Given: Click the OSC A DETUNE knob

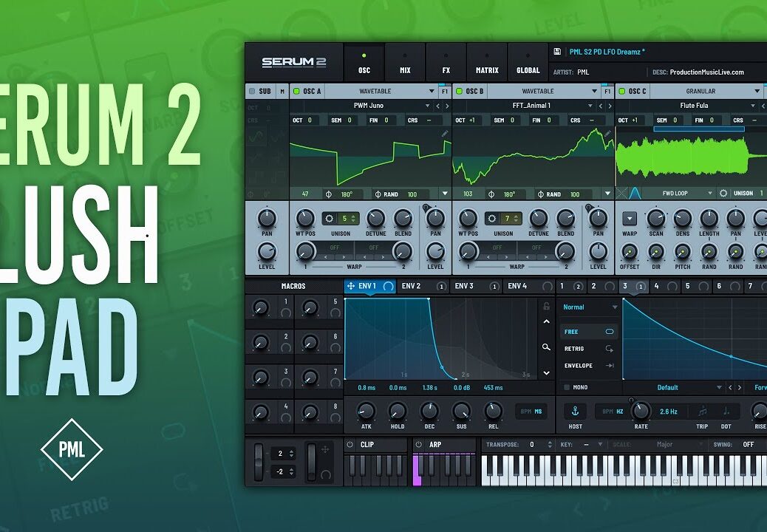Looking at the screenshot, I should (x=375, y=218).
